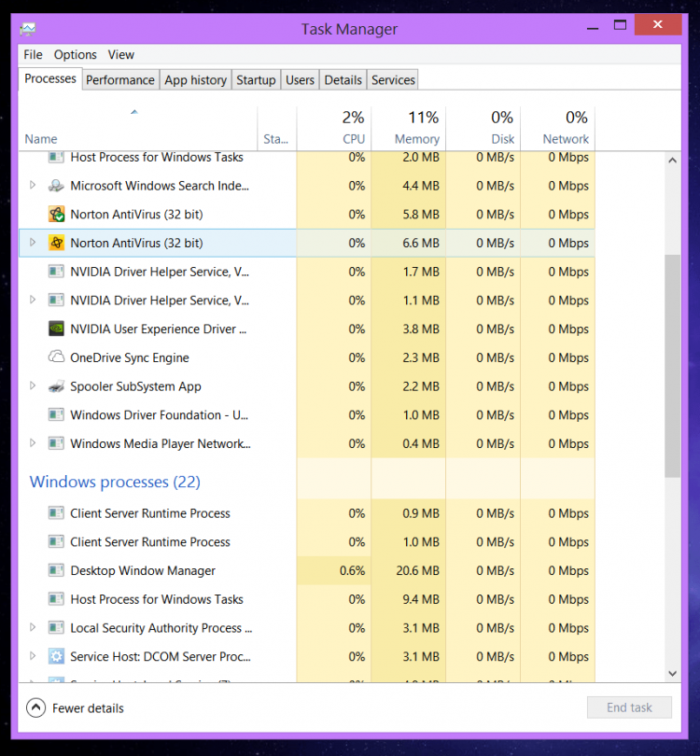Click the scrollbar up arrow

tap(673, 161)
